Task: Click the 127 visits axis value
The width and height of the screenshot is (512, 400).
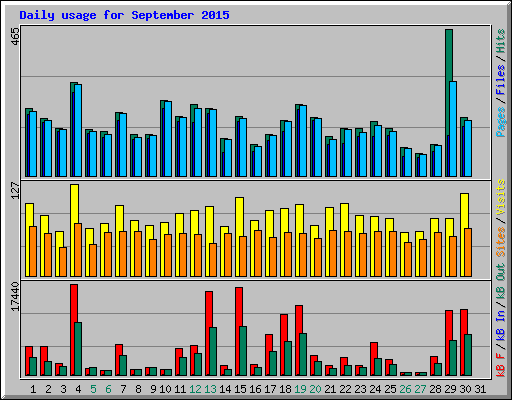Action: (x=15, y=190)
